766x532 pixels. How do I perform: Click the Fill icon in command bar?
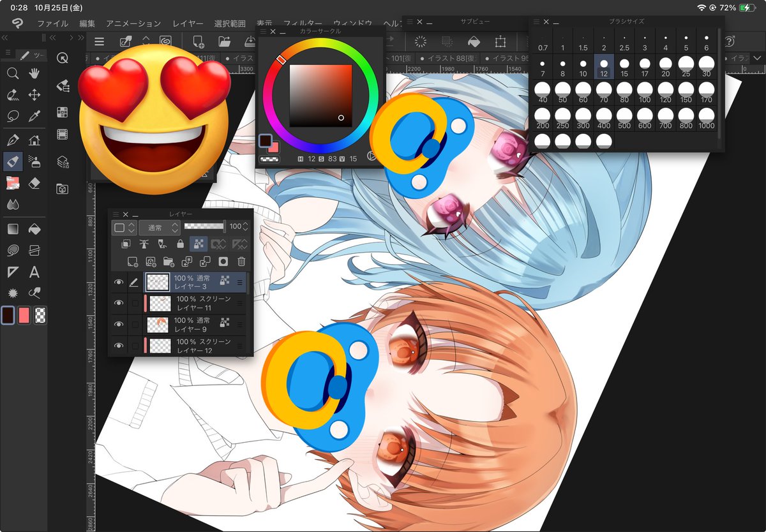point(474,41)
